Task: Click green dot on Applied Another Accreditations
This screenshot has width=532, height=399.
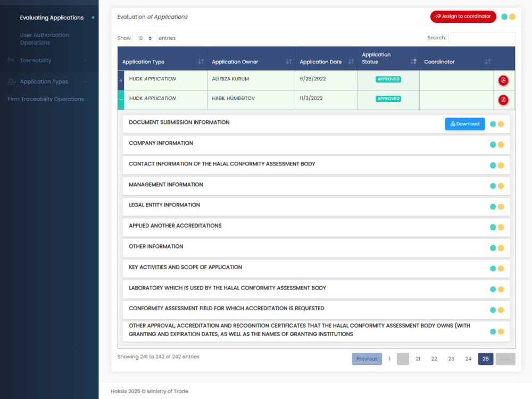Action: [x=493, y=227]
